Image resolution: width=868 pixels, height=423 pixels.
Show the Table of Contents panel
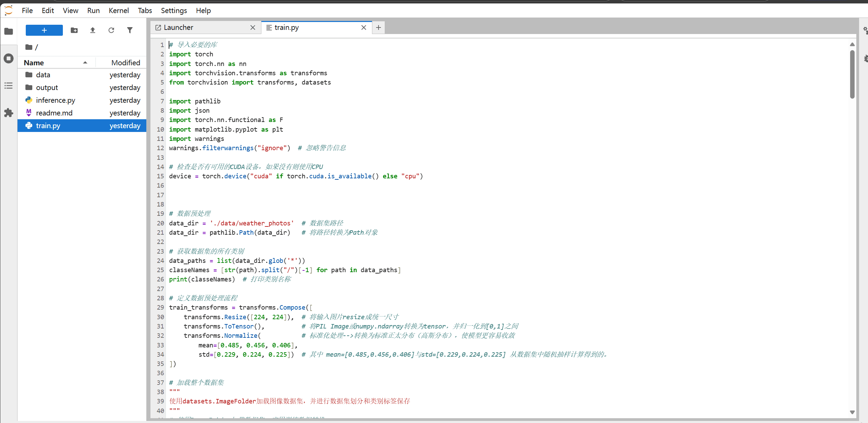[x=9, y=86]
